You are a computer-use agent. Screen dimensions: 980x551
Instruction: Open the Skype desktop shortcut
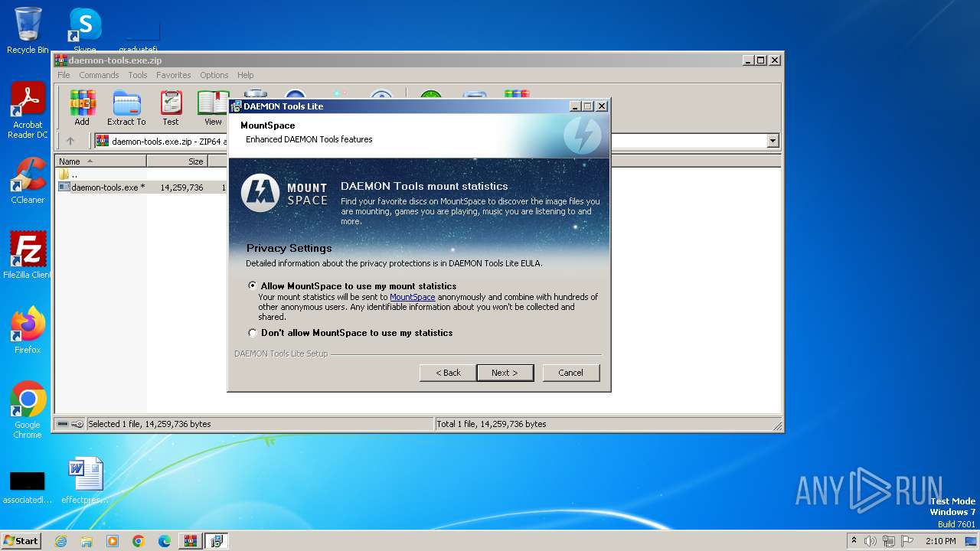(x=85, y=31)
